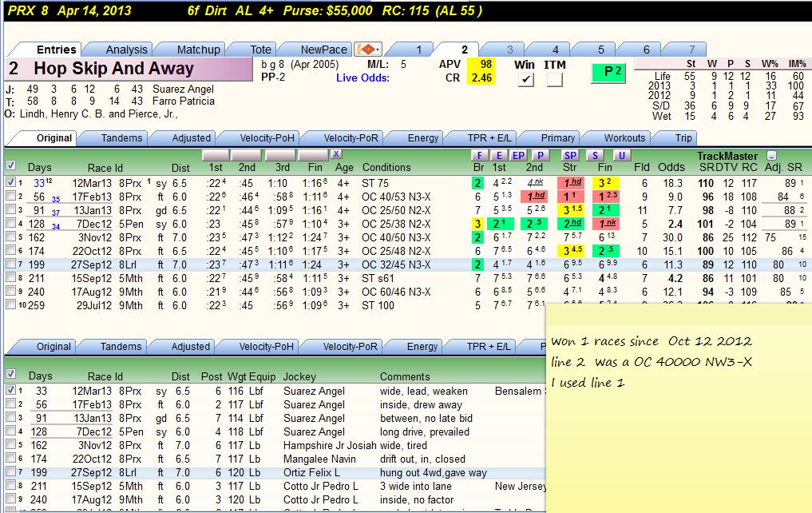Click blank button above 1st column
Image resolution: width=812 pixels, height=513 pixels.
tap(216, 155)
